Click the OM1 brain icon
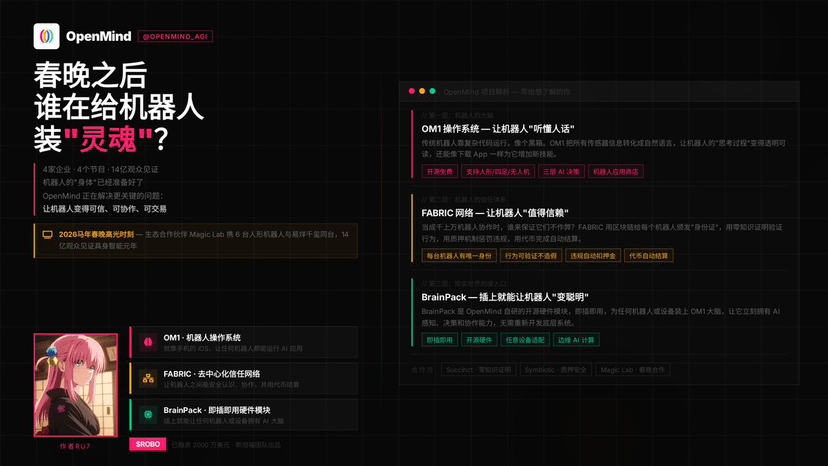Screen dimensions: 828x466 click(x=148, y=342)
